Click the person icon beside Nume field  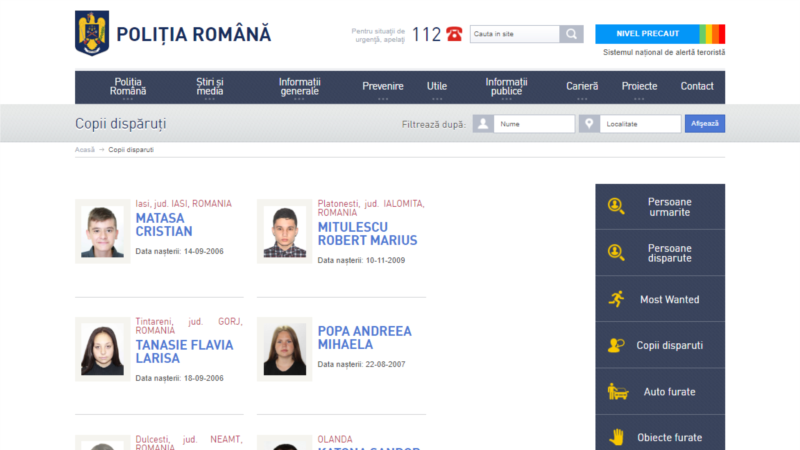(x=483, y=123)
